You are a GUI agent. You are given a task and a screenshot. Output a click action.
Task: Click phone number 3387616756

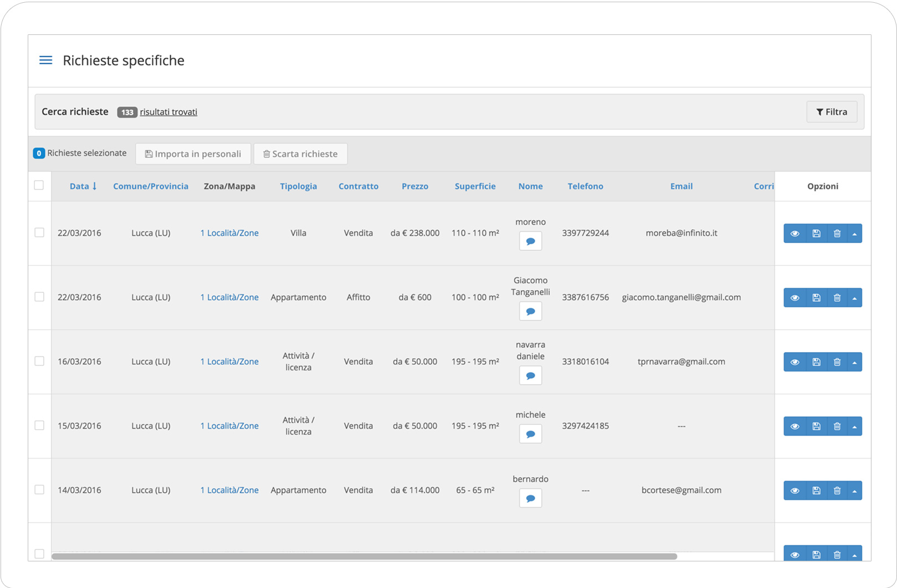(585, 297)
